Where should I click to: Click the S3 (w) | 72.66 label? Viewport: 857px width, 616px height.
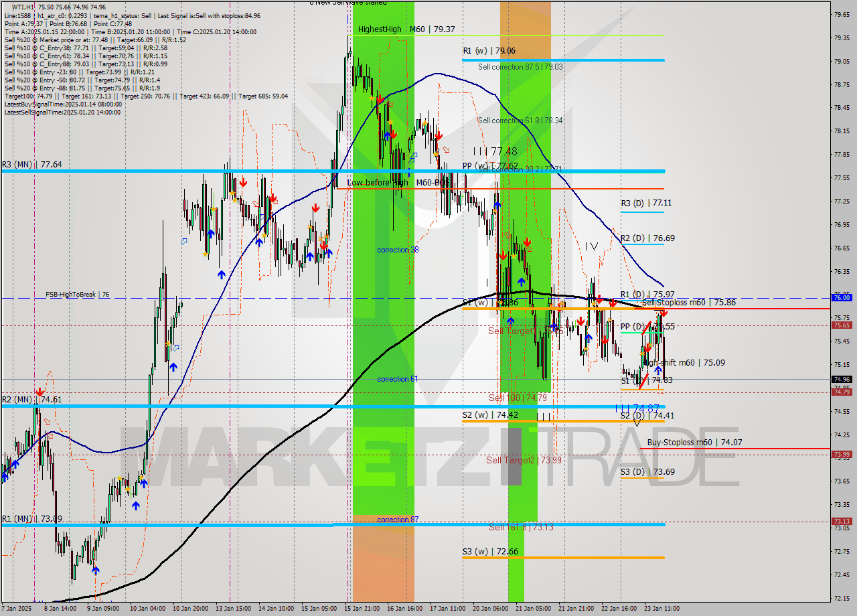tap(489, 552)
